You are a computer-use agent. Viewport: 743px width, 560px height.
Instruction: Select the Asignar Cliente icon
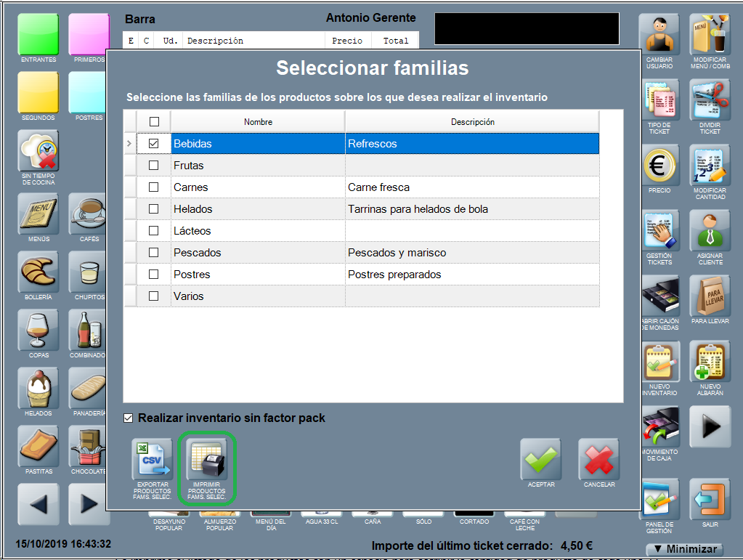[x=710, y=231]
